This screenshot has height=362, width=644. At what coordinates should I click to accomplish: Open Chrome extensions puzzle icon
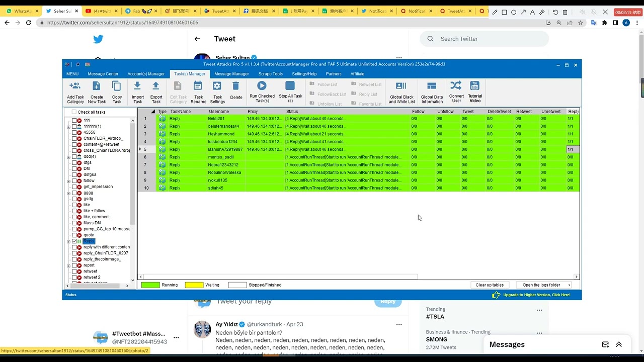coord(604,23)
